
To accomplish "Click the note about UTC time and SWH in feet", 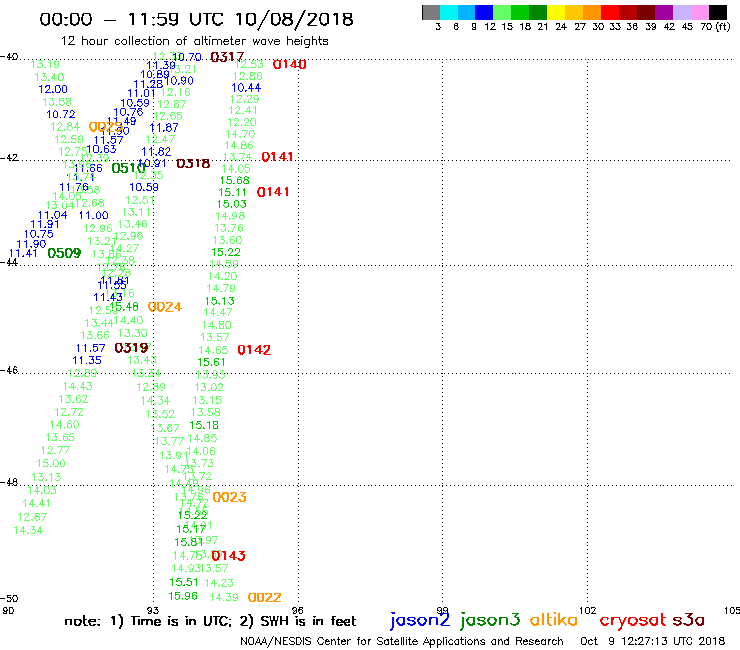I will [210, 621].
